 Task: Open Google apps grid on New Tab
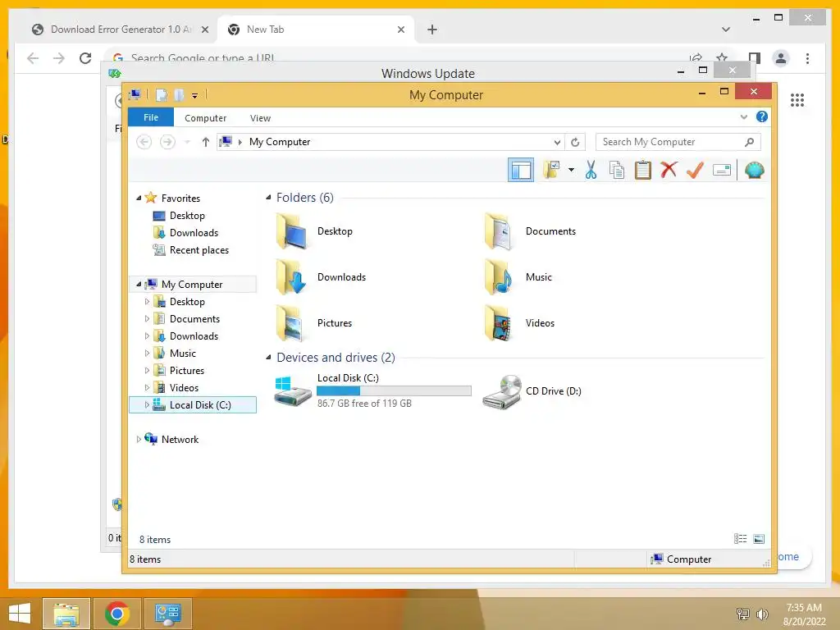(797, 100)
